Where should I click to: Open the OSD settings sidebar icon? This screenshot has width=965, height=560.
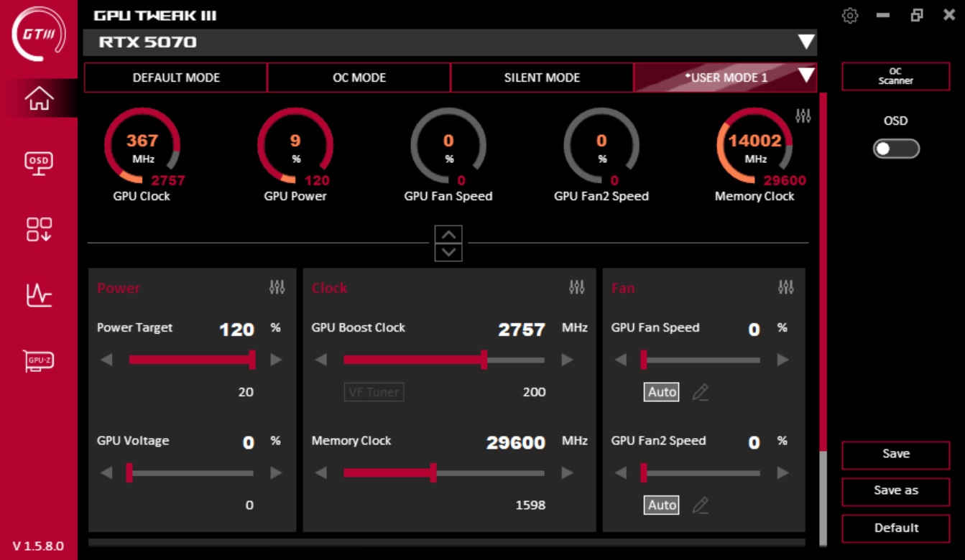click(39, 163)
